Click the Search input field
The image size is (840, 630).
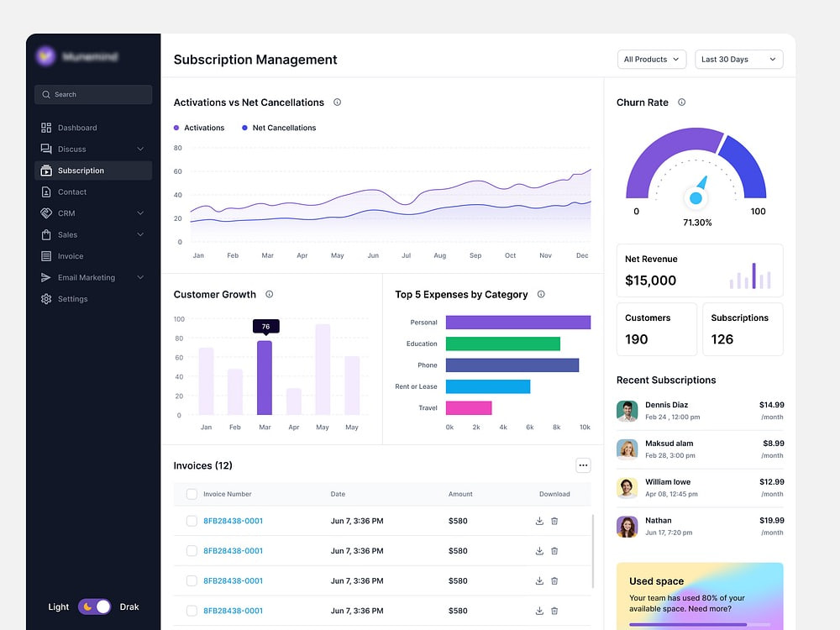pyautogui.click(x=93, y=94)
